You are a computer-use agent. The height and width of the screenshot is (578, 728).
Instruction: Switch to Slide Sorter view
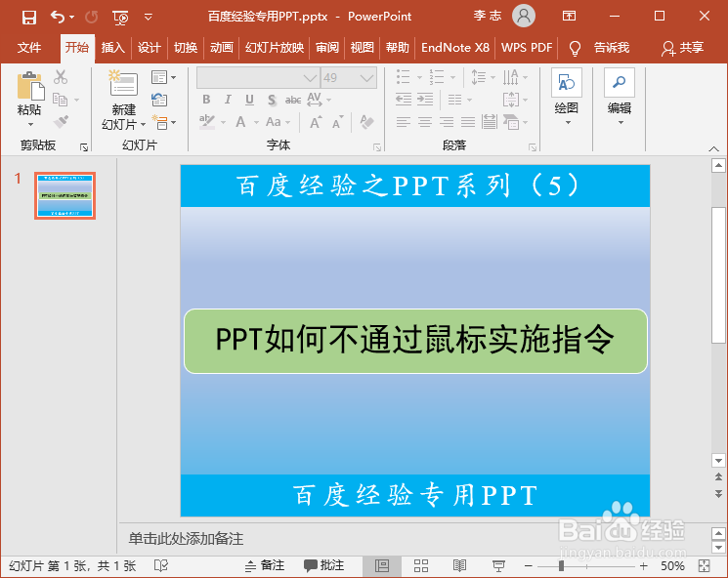click(421, 565)
